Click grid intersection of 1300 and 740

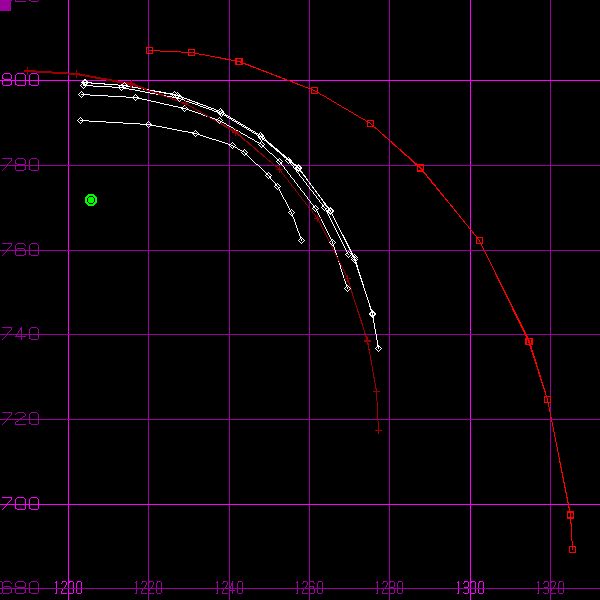[470, 335]
